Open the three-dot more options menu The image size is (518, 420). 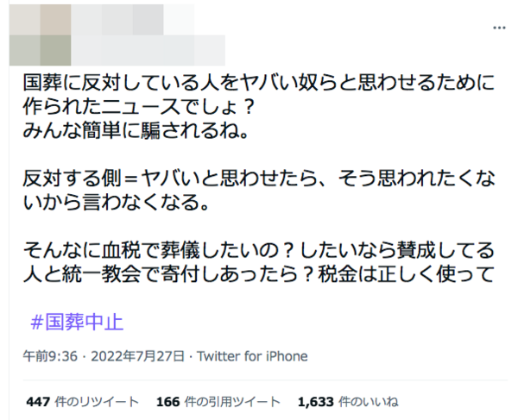(499, 28)
